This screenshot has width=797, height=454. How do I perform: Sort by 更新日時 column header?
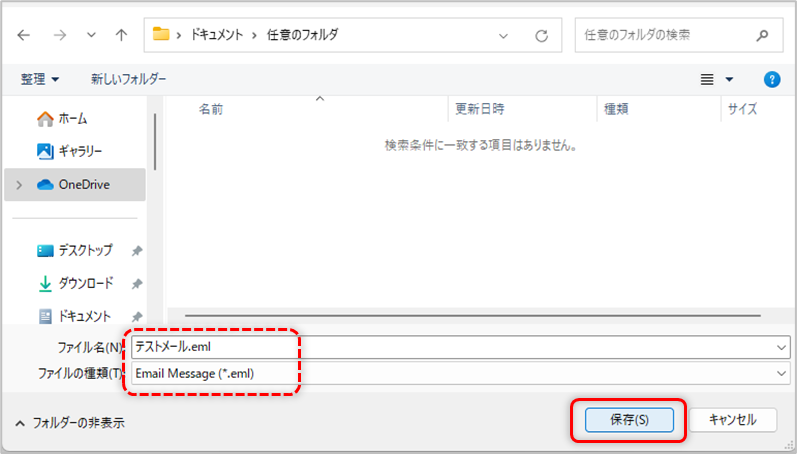coord(480,109)
